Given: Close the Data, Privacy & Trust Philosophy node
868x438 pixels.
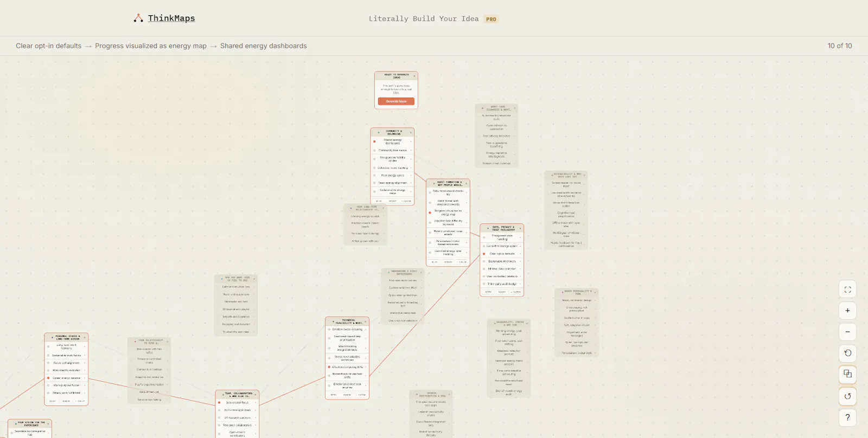Looking at the screenshot, I should tap(520, 228).
